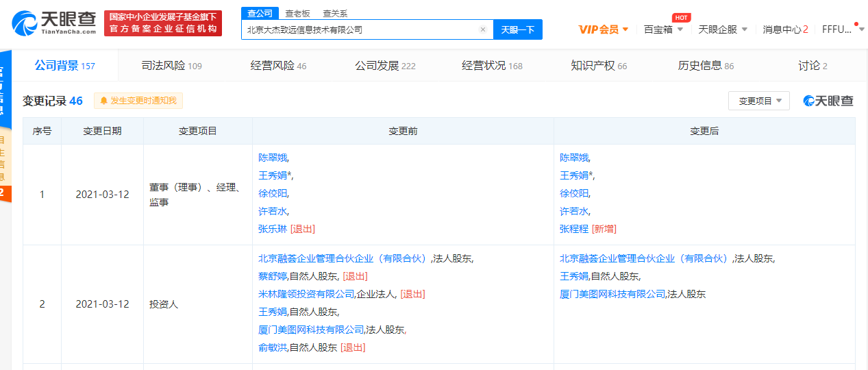Switch to the 经营风险 tab
This screenshot has width=868, height=370.
(278, 66)
